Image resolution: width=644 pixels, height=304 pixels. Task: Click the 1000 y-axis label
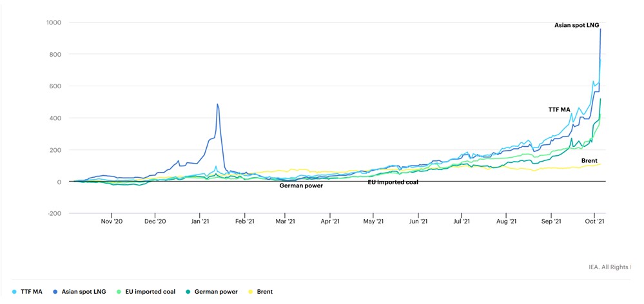point(53,23)
